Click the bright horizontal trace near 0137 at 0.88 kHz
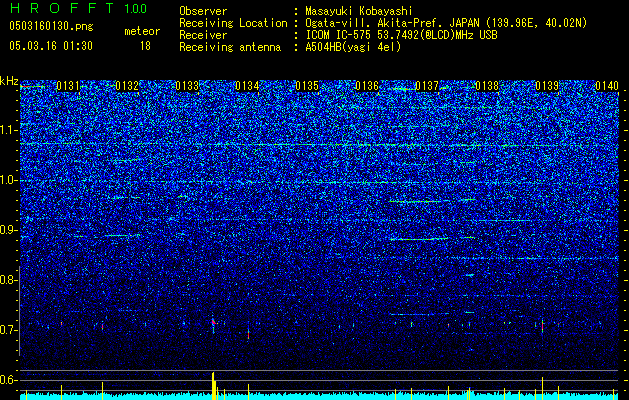The width and height of the screenshot is (629, 400). click(419, 239)
